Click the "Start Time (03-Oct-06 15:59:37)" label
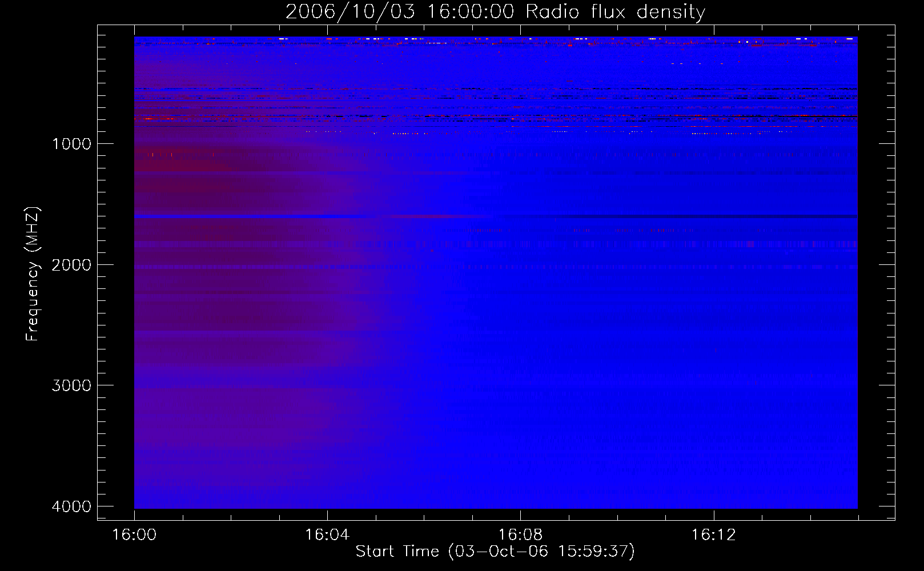Screen dimensions: 924x571 [495, 552]
